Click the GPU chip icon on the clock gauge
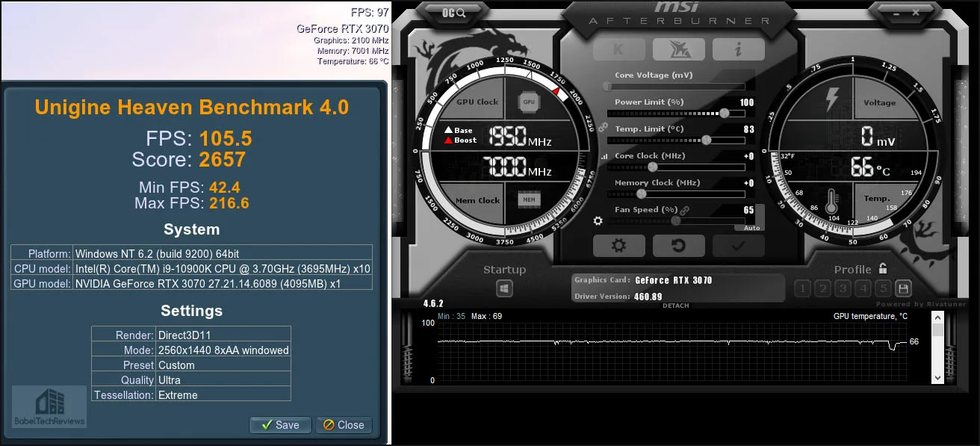980x446 pixels. tap(529, 102)
